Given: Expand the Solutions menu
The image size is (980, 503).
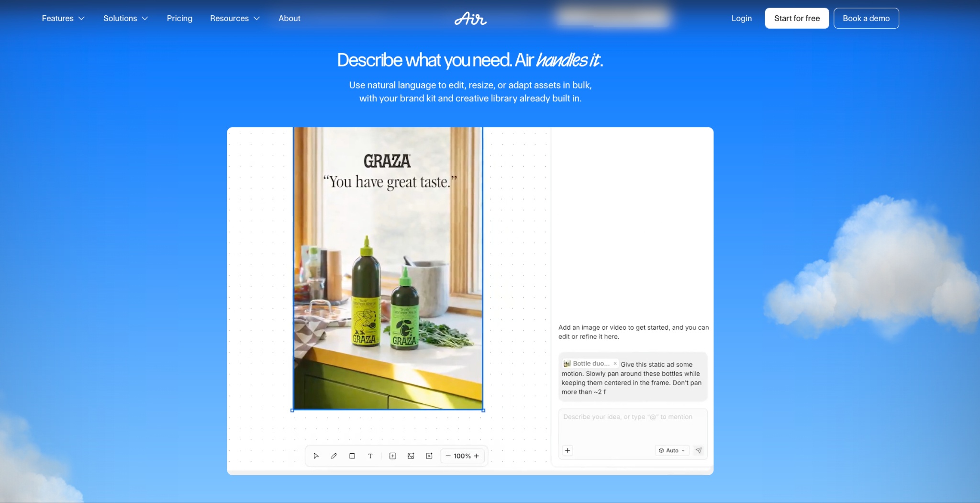Looking at the screenshot, I should pyautogui.click(x=126, y=18).
